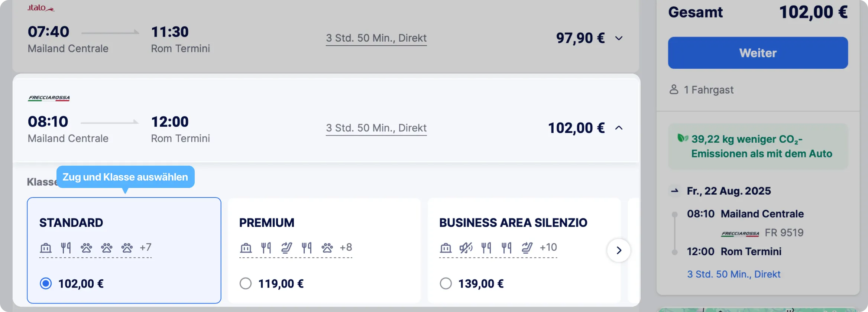Open the PREMIUM class card
Screen dimensions: 868x312
pos(324,250)
